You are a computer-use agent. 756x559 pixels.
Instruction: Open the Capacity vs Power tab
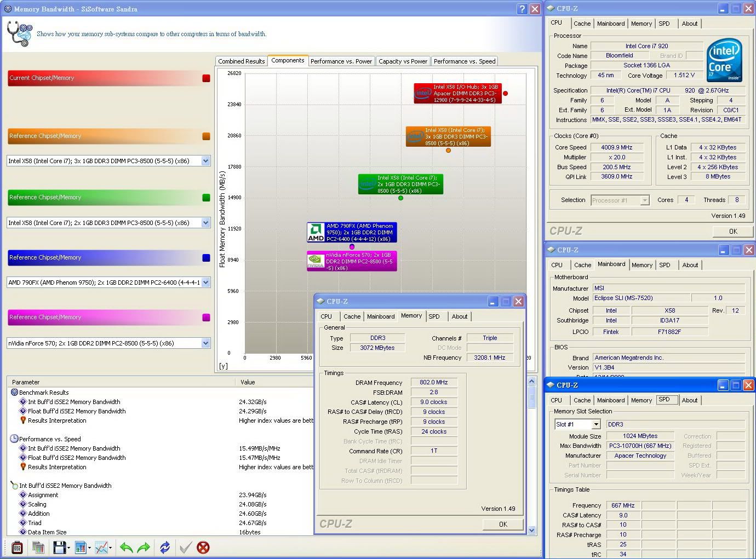pyautogui.click(x=403, y=61)
